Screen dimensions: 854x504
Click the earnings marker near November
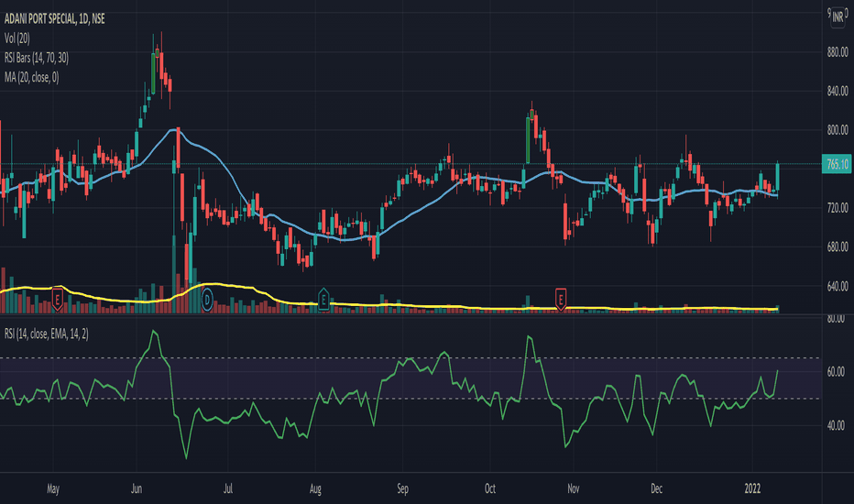[x=561, y=299]
